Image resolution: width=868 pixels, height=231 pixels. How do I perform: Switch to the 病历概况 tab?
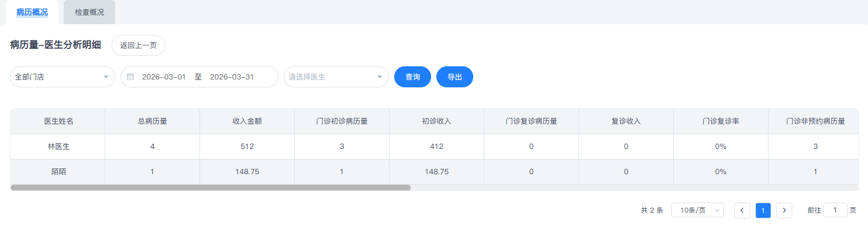(32, 12)
